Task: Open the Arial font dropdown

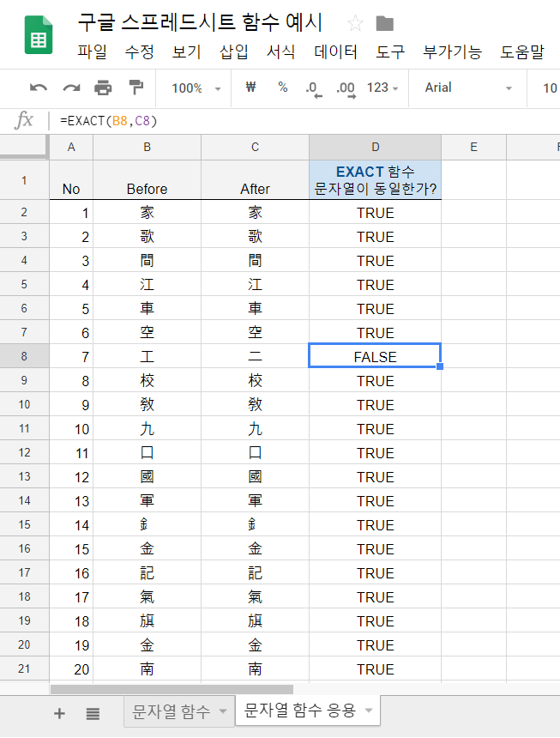Action: (468, 88)
